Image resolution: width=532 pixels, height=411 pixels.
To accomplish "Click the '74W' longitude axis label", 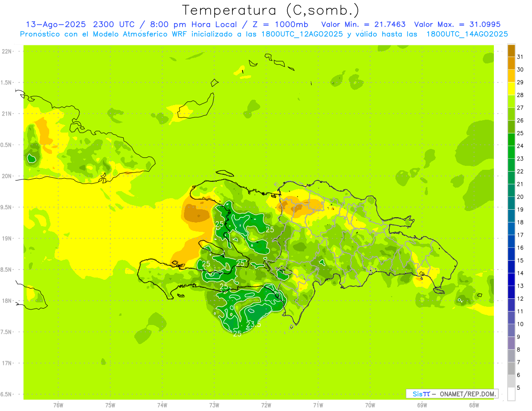I will [162, 405].
